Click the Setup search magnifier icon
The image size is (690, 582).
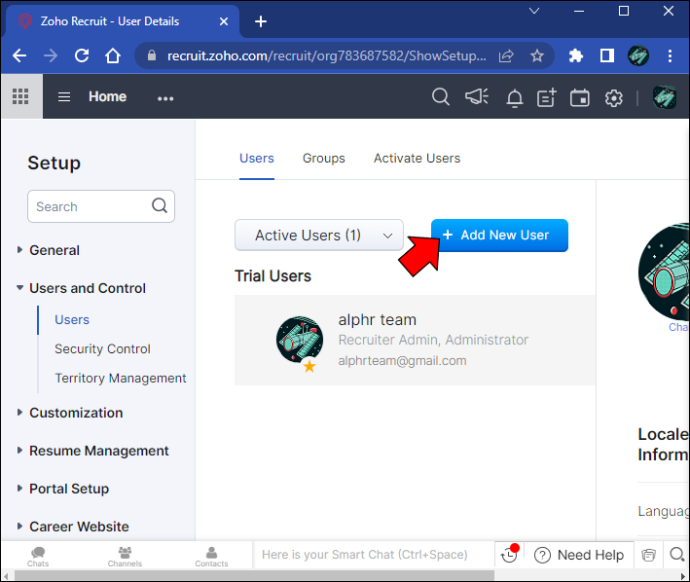click(x=159, y=205)
